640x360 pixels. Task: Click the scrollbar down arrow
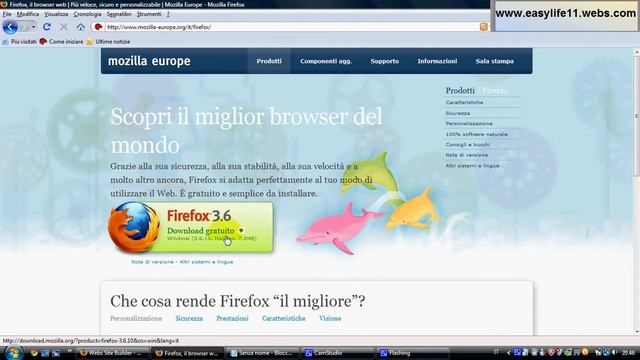(x=636, y=332)
